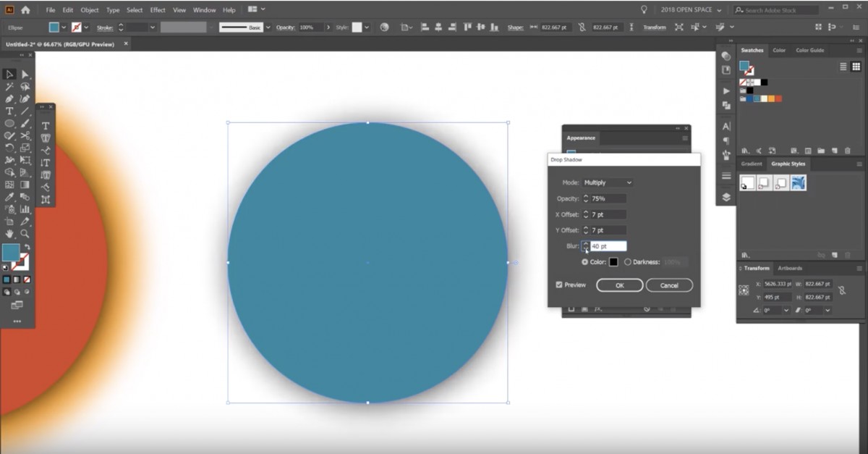
Task: Show swatches in list view
Action: click(843, 67)
